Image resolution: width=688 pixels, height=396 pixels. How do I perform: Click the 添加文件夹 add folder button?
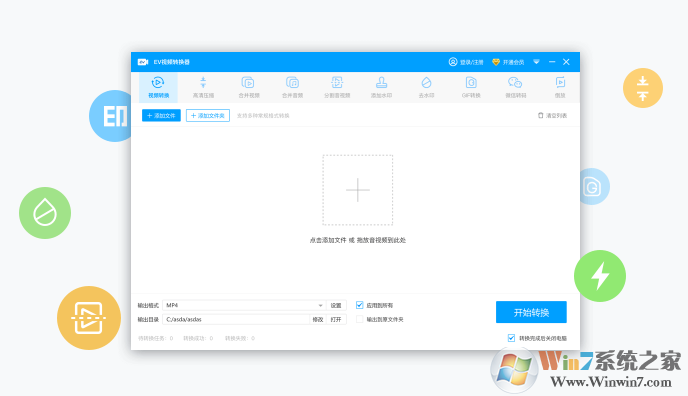(208, 115)
